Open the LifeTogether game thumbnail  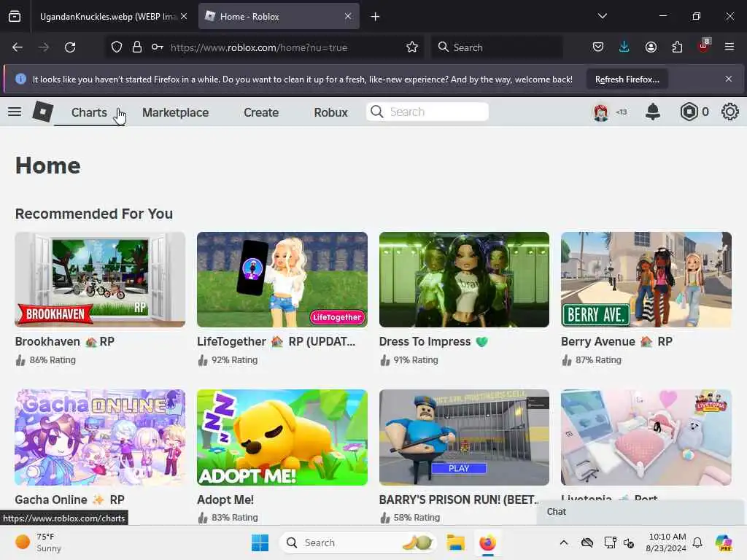[282, 279]
